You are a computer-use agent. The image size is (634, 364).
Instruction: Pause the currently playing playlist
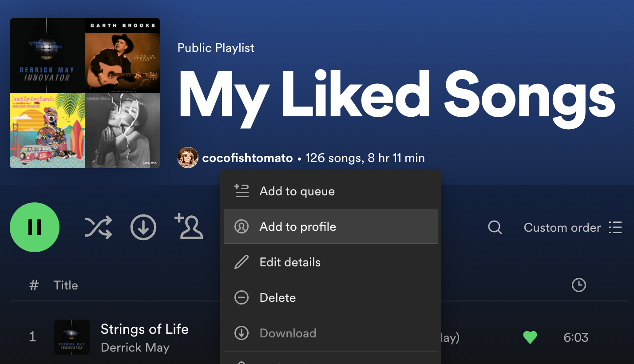tap(35, 227)
